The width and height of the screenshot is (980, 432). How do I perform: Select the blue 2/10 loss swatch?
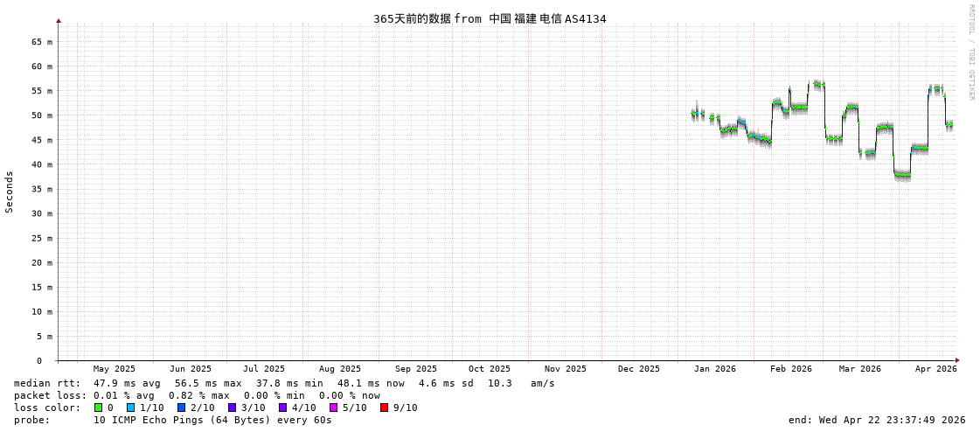click(181, 408)
